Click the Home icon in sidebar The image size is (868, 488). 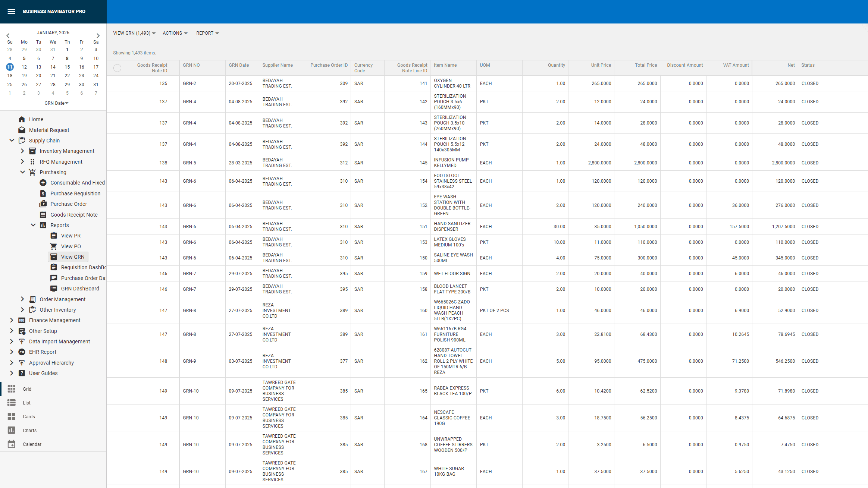tap(22, 119)
